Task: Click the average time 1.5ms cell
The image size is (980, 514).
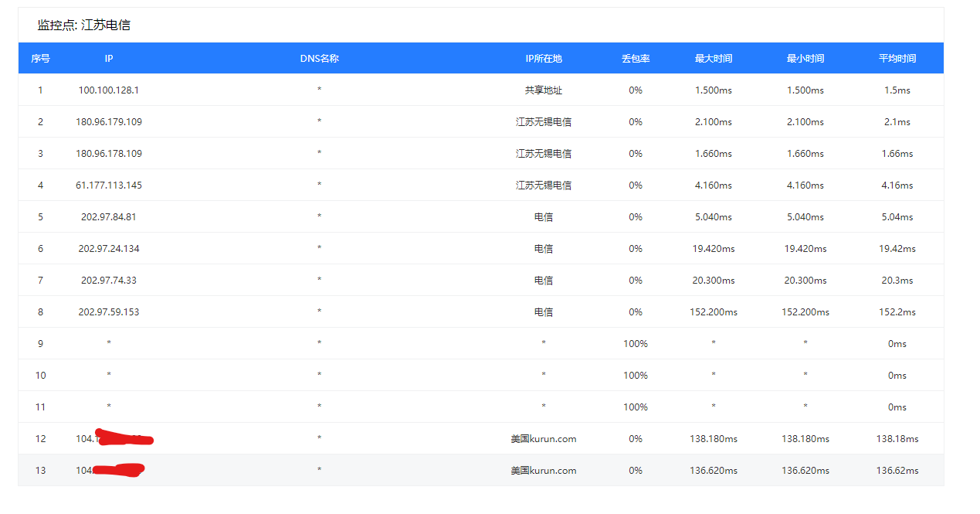Action: [897, 90]
